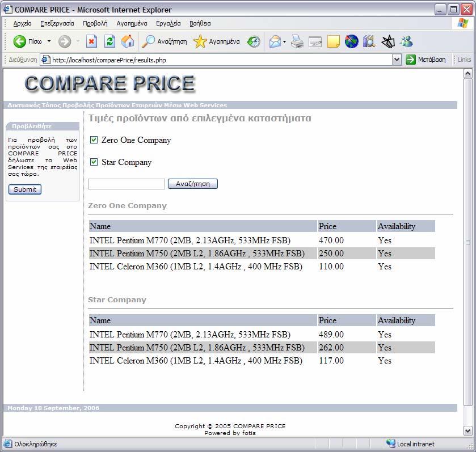Click the vertical scrollbar down arrow

[x=467, y=430]
